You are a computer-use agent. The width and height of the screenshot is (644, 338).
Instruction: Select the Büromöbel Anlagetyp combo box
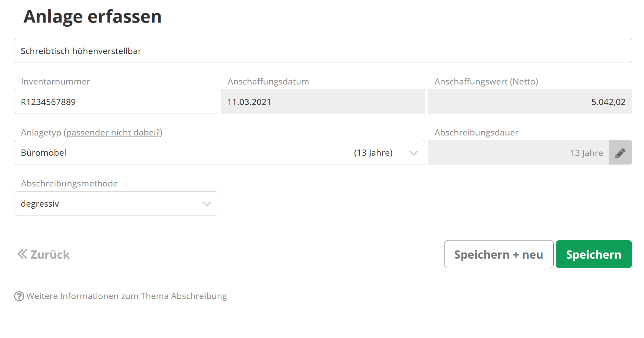point(205,153)
